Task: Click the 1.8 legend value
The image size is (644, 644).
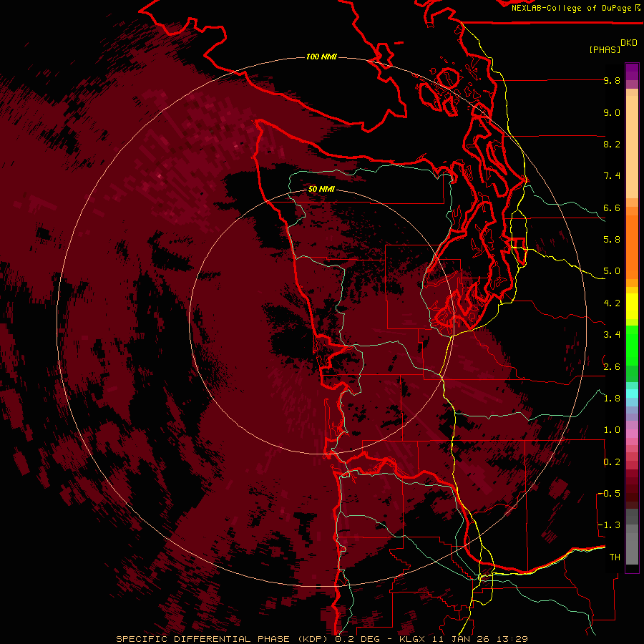Action: tap(612, 399)
